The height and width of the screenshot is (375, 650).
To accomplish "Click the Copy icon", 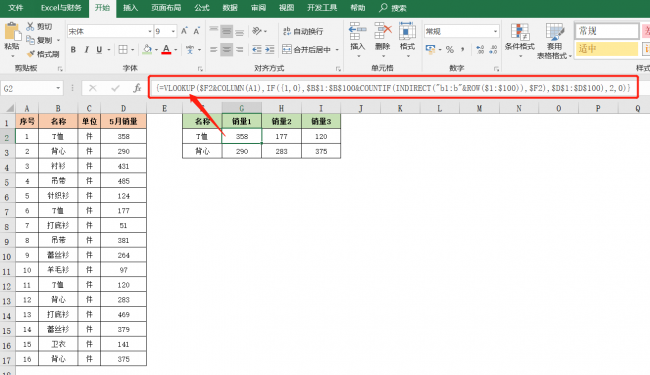I will coord(30,40).
